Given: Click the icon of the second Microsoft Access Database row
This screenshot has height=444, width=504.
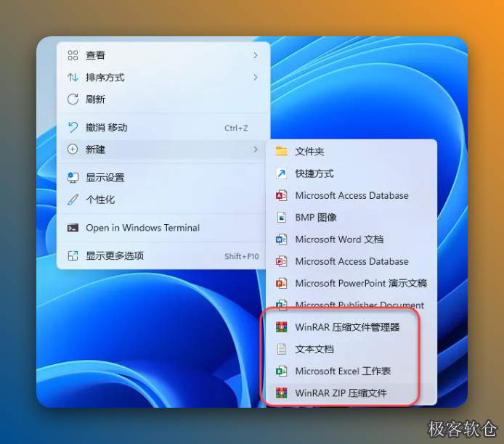Looking at the screenshot, I should [282, 261].
